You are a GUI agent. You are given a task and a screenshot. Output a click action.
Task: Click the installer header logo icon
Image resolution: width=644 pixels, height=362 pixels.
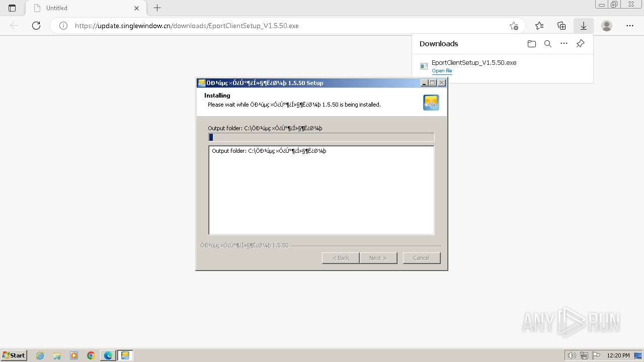(x=431, y=103)
